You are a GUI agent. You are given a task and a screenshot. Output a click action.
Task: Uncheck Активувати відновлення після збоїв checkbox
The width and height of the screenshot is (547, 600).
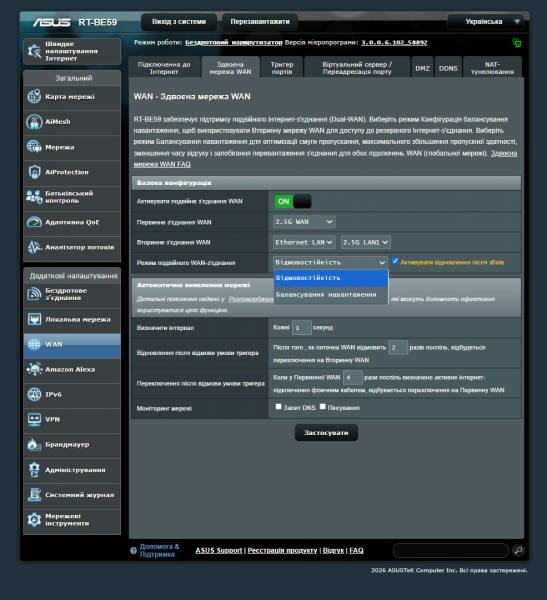[395, 261]
